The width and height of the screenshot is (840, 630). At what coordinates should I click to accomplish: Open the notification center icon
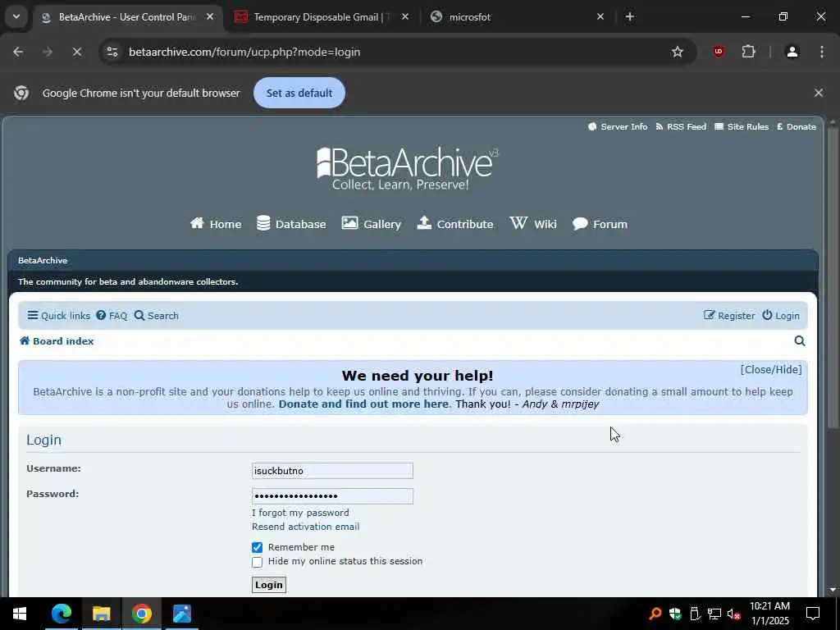[813, 614]
